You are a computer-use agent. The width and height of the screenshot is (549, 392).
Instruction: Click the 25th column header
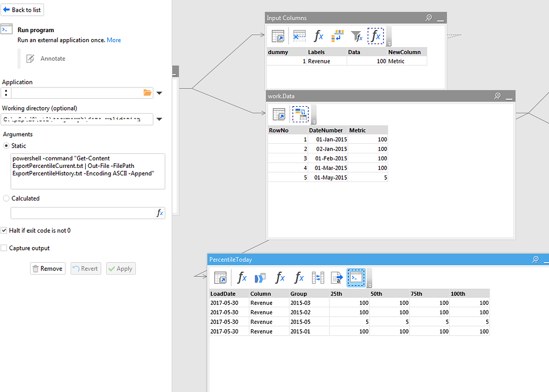coord(350,293)
